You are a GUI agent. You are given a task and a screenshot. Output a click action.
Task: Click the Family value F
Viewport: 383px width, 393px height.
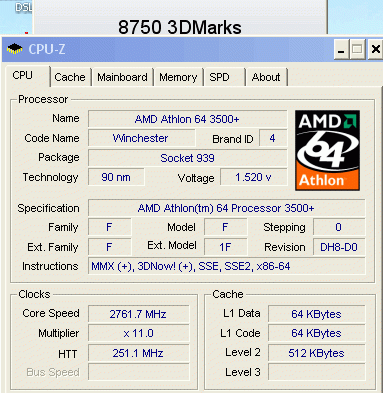109,227
